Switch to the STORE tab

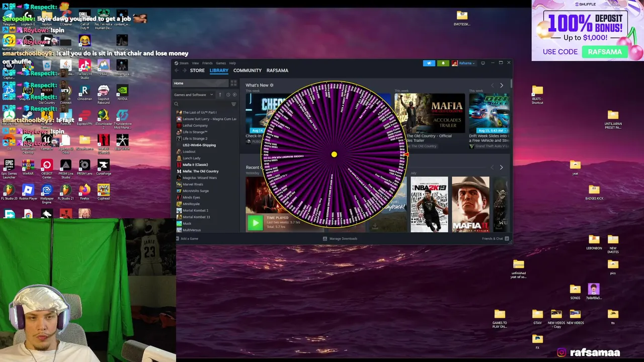(197, 70)
